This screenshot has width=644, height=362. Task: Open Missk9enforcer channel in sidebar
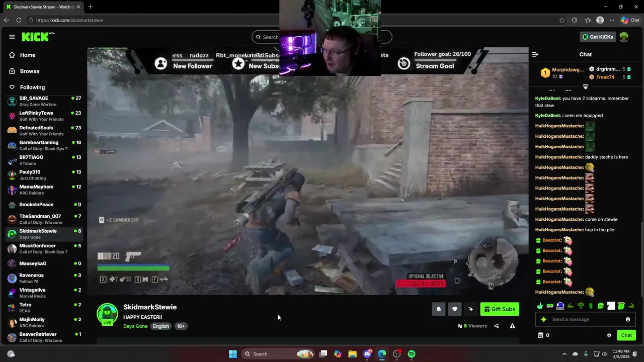pos(44,249)
